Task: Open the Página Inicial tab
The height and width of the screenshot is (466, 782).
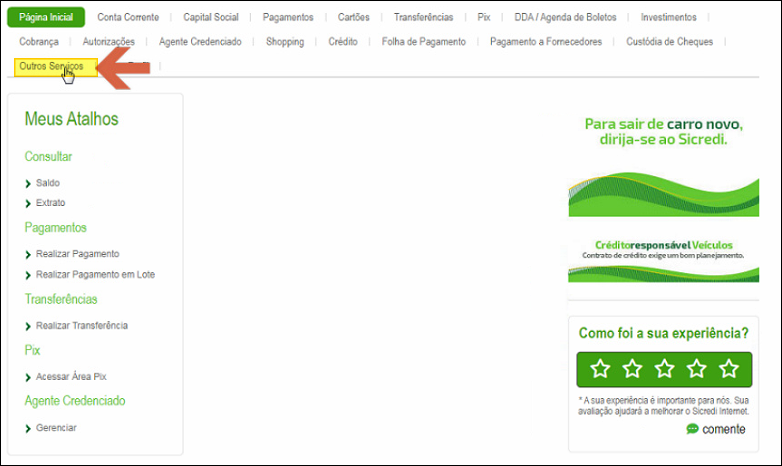Action: (x=46, y=17)
